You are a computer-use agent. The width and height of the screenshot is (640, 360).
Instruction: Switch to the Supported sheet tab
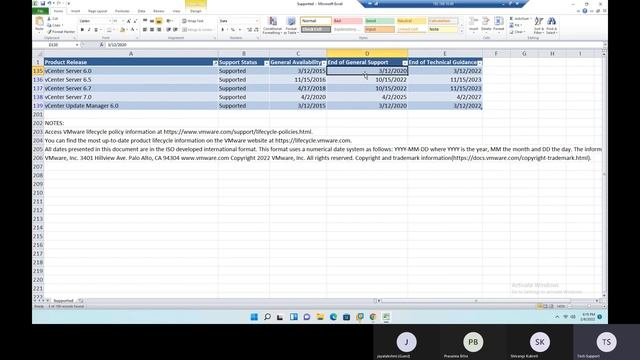(x=63, y=301)
